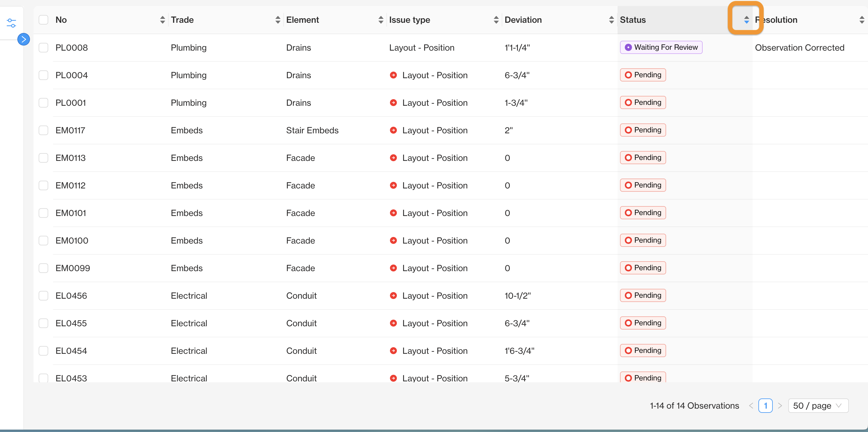
Task: Tick checkbox for EM0117 row
Action: coord(43,130)
